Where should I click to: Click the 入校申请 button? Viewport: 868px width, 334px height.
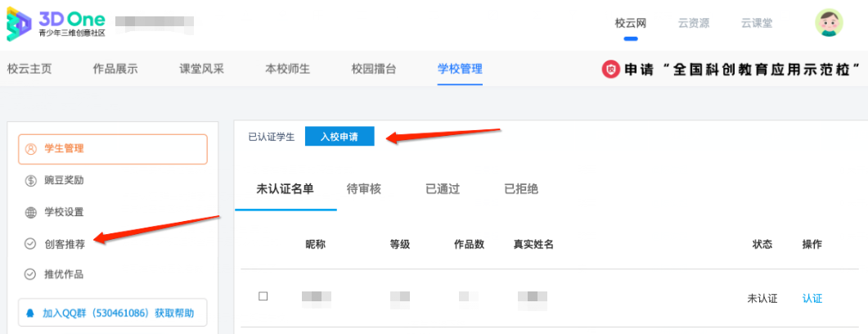tap(340, 137)
